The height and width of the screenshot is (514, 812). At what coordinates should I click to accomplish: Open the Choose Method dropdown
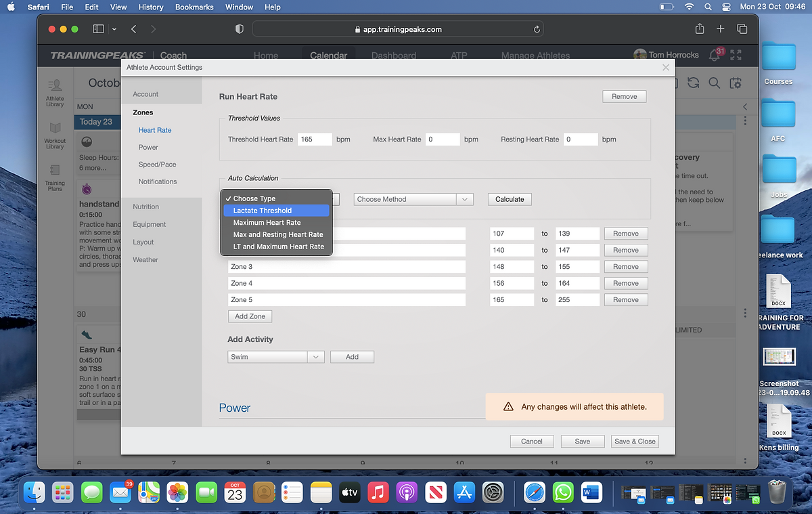[412, 199]
